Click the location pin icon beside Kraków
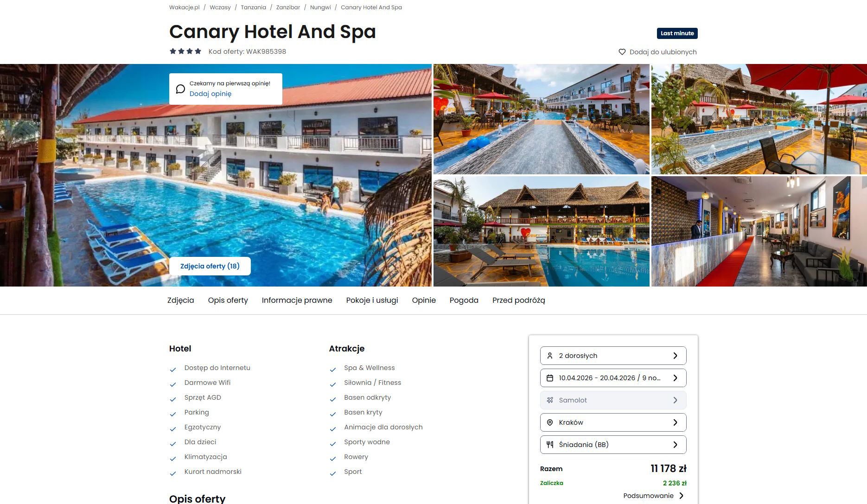867x504 pixels. (x=550, y=422)
